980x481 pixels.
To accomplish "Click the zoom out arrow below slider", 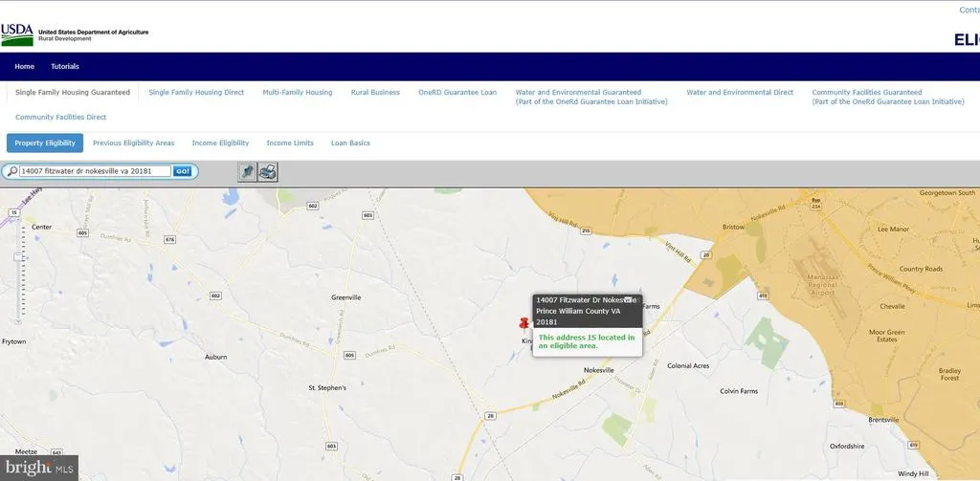I will (18, 321).
